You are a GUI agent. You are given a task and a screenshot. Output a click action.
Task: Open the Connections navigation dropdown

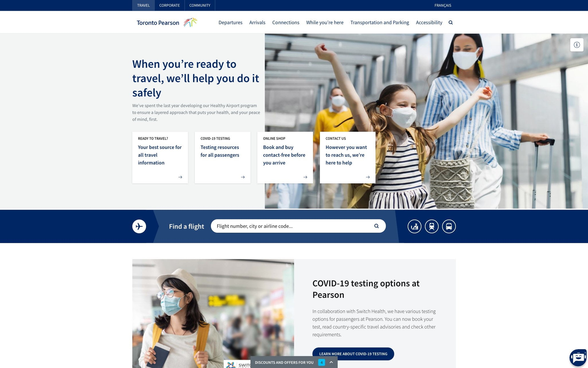point(286,22)
